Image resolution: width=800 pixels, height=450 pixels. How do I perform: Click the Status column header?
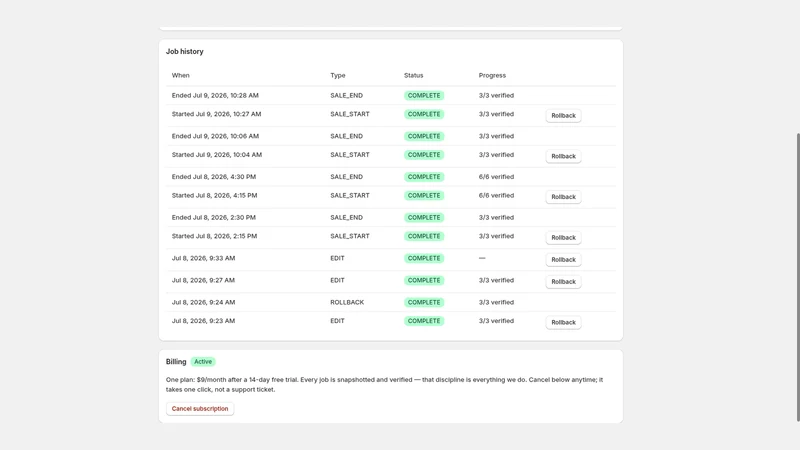click(414, 76)
